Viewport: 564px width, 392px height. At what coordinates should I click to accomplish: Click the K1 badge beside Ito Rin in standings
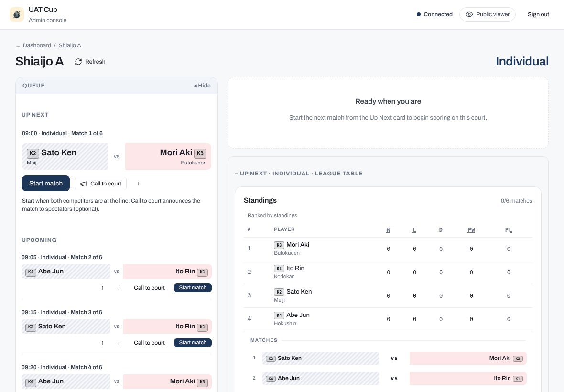(279, 268)
